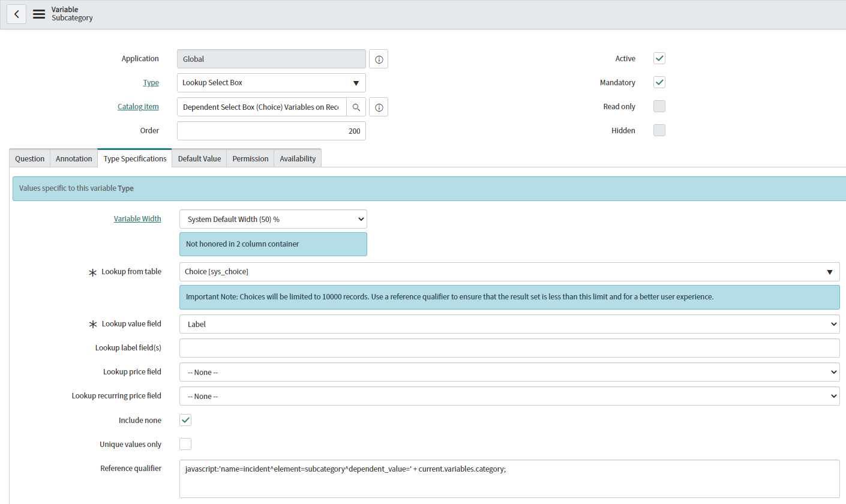Show Application field info icon
Image resolution: width=846 pixels, height=504 pixels.
[379, 59]
